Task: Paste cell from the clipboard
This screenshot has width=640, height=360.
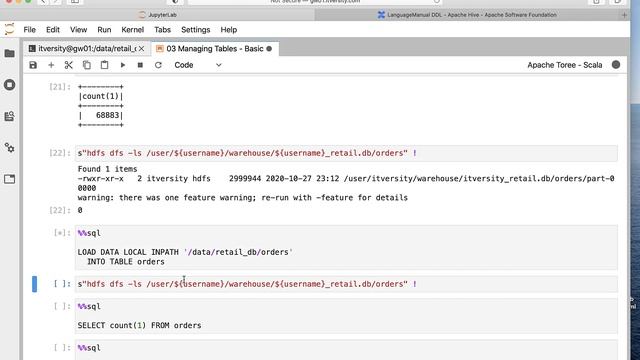Action: coord(104,65)
